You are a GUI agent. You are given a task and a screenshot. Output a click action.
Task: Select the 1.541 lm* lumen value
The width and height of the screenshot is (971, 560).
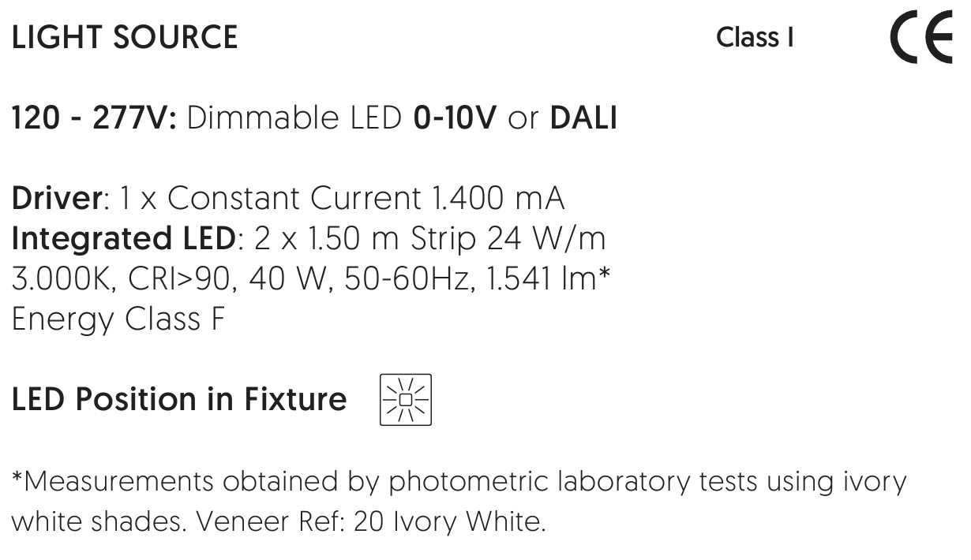[x=546, y=279]
